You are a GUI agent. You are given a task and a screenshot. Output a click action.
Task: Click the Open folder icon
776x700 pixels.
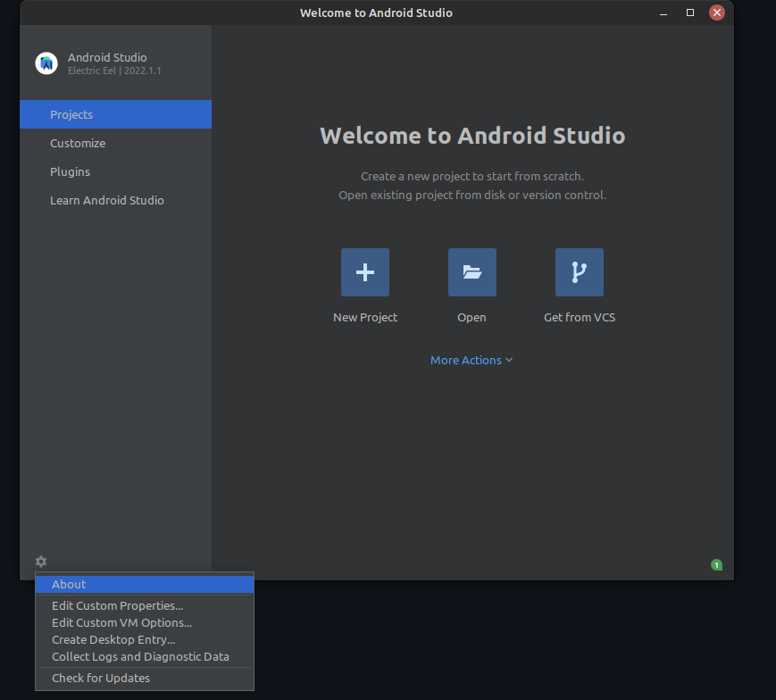tap(471, 272)
